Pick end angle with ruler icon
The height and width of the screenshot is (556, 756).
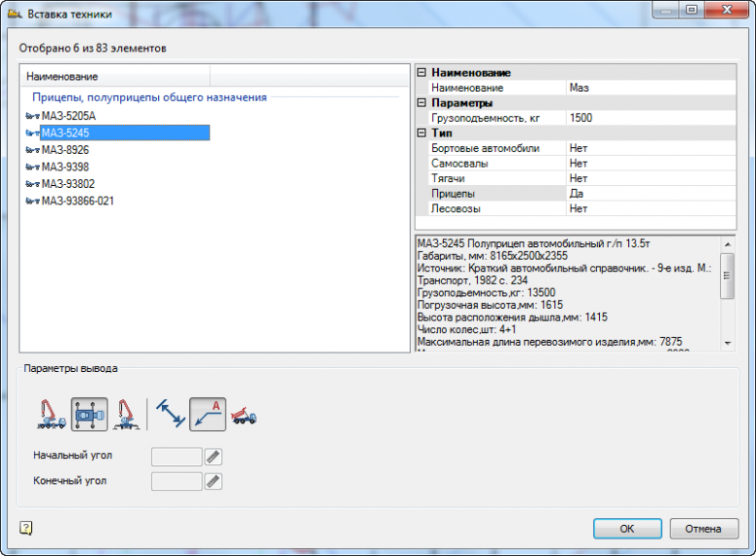click(x=213, y=481)
